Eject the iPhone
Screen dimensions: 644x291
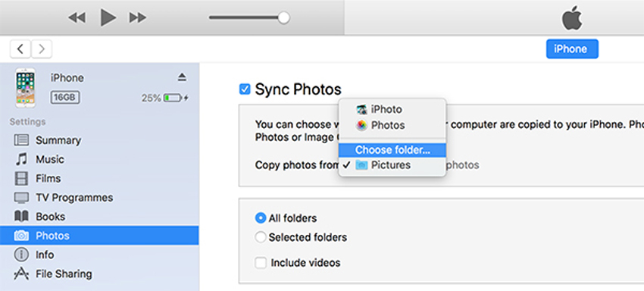coord(182,77)
